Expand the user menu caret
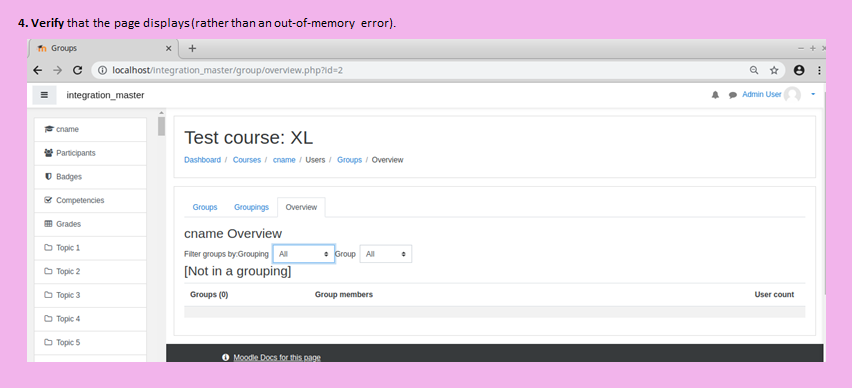Screen dimensions: 852x388 coord(813,95)
